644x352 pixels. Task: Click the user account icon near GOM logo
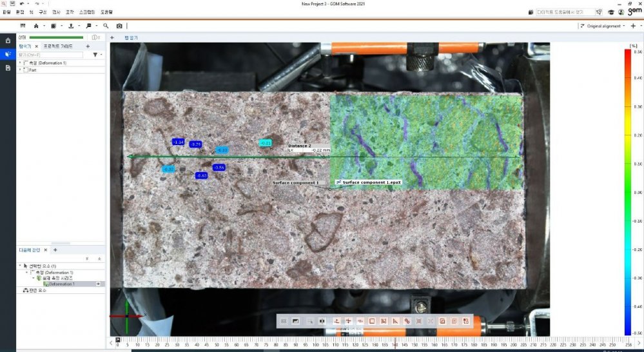point(620,12)
